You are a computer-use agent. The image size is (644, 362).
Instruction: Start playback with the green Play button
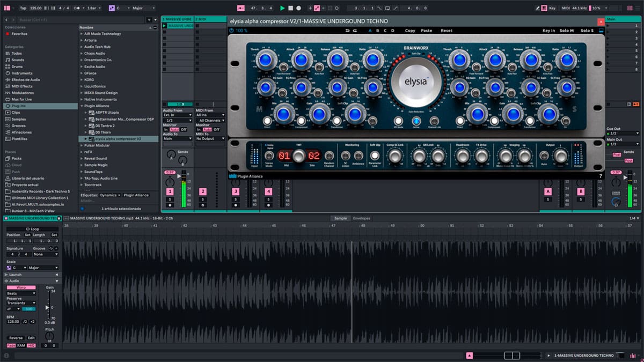tap(282, 8)
